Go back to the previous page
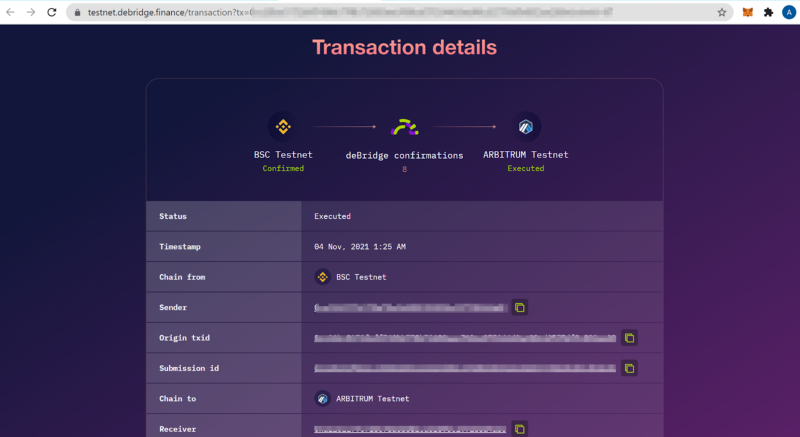This screenshot has height=437, width=800. point(10,12)
